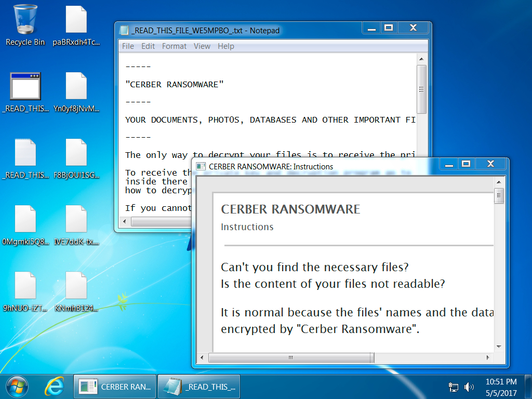Select the IVE7ddK-tx... desktop file
Image resolution: width=532 pixels, height=399 pixels.
pos(76,225)
